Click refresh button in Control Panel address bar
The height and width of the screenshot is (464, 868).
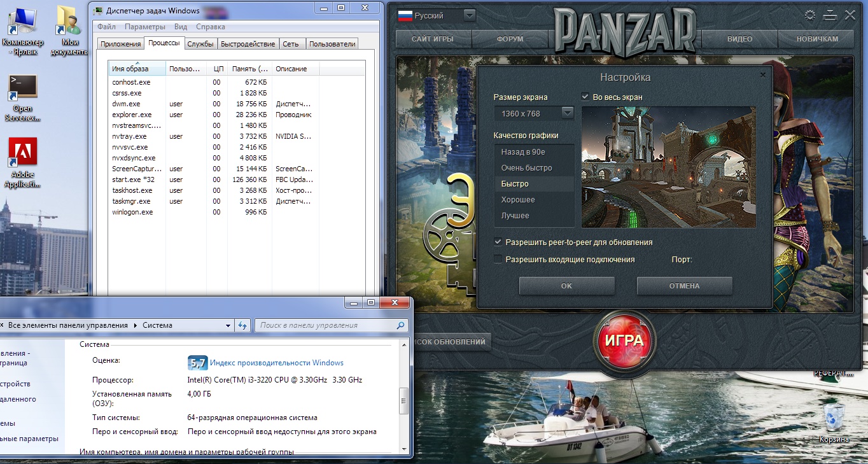pos(242,325)
